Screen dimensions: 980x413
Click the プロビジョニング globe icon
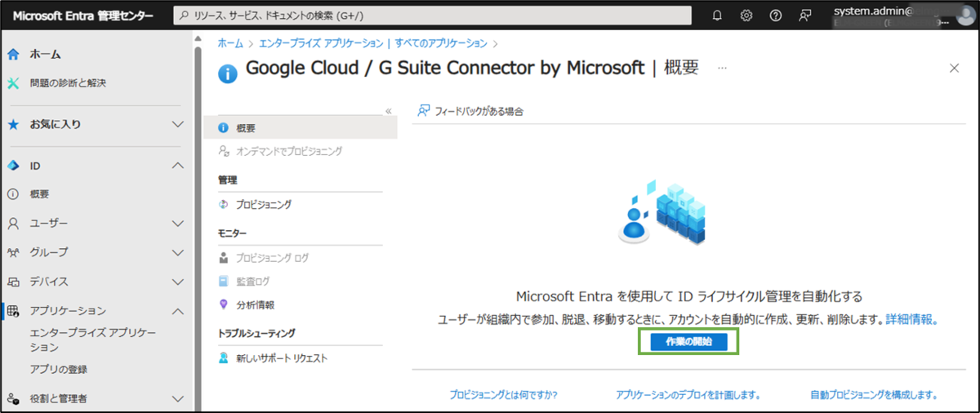[x=224, y=205]
